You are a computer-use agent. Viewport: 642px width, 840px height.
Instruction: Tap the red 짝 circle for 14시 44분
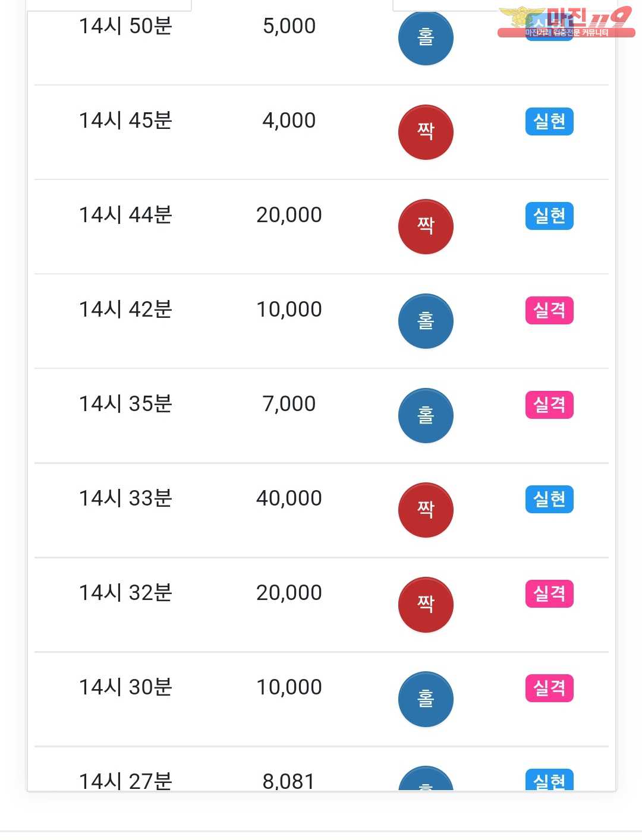coord(426,226)
